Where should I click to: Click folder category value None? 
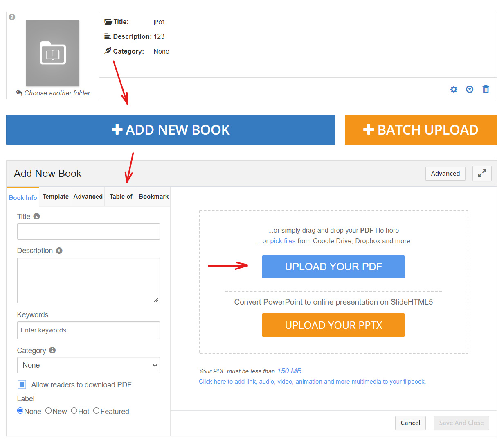[x=161, y=51]
